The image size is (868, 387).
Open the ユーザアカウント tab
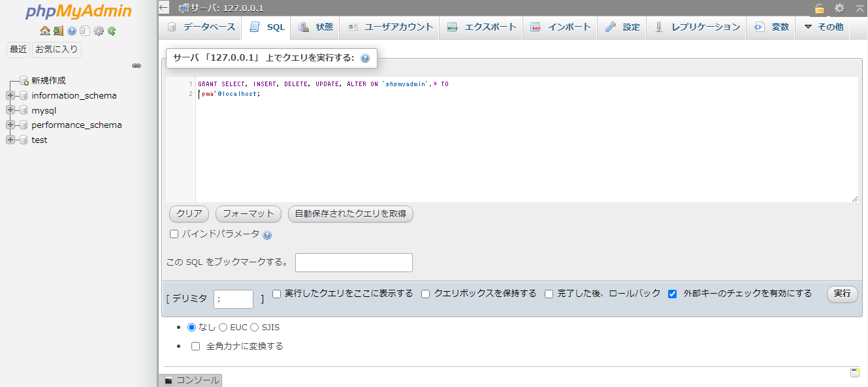391,27
